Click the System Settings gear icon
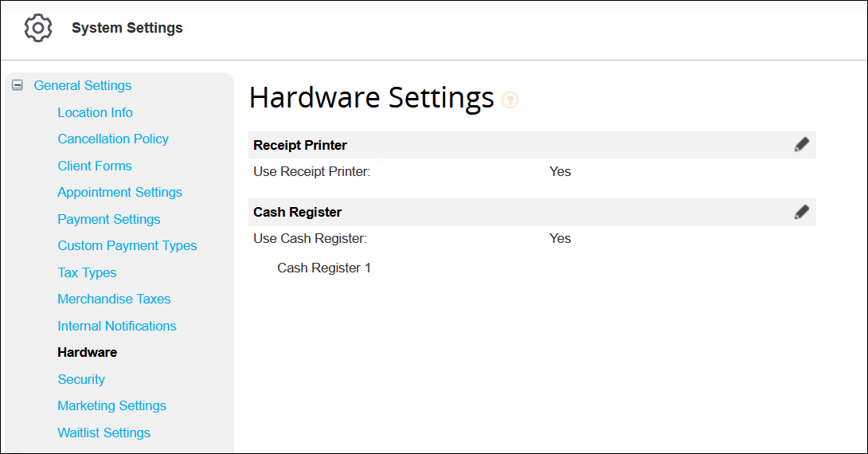 38,28
